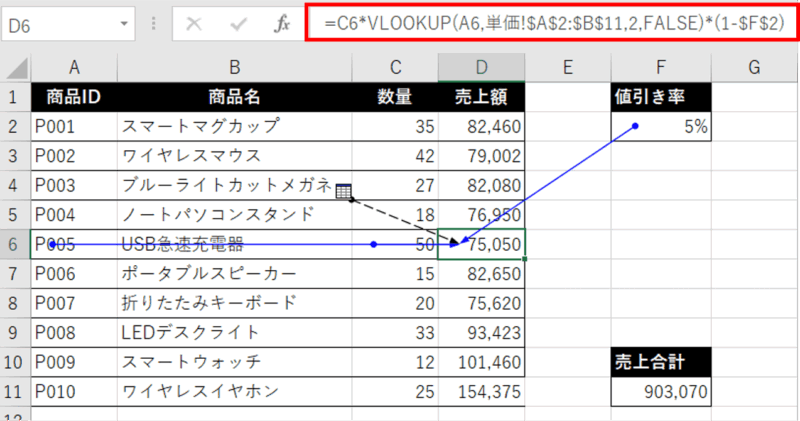Click the 5% discount rate cell

[661, 127]
